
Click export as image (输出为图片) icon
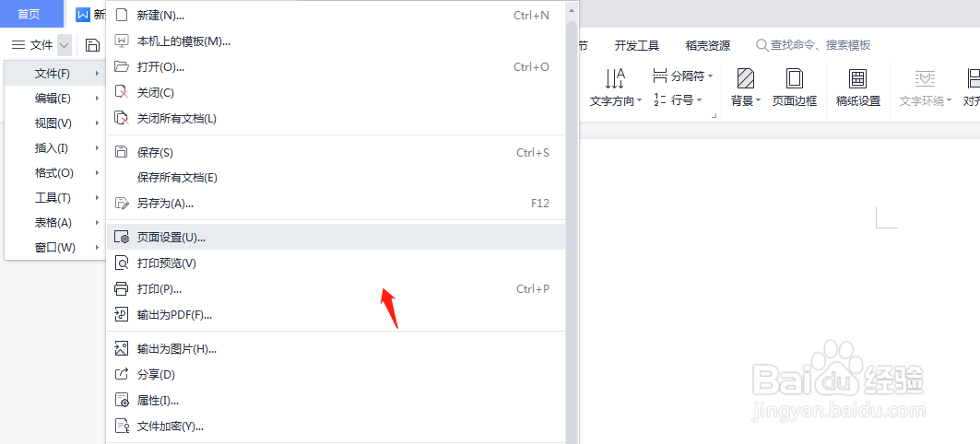122,348
